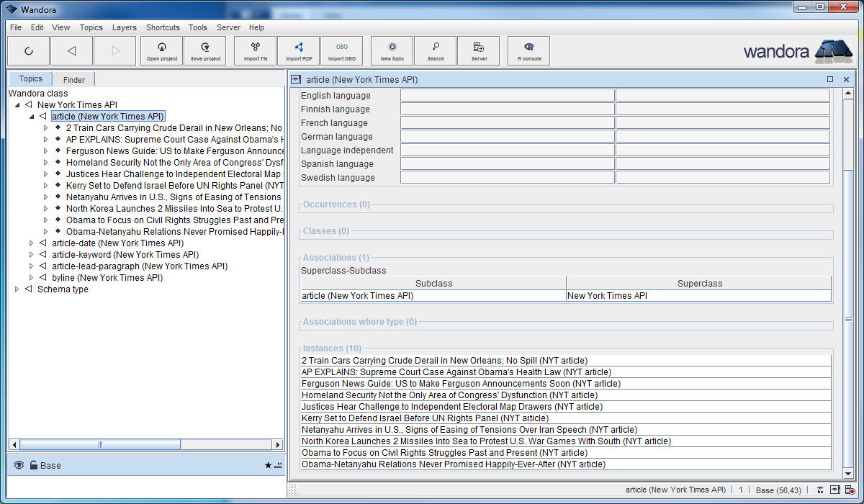Click the Import RDF toolbar icon
The height and width of the screenshot is (504, 864).
tap(298, 50)
